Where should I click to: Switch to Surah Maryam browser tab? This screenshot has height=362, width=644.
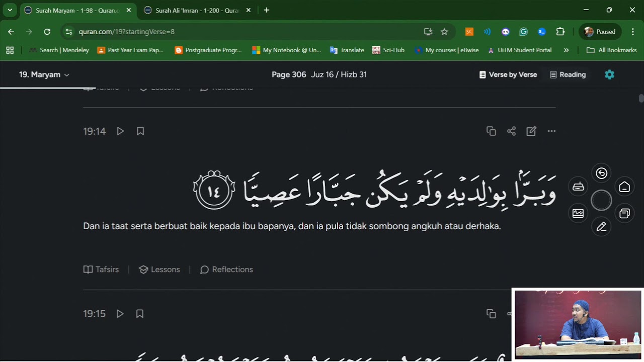78,10
